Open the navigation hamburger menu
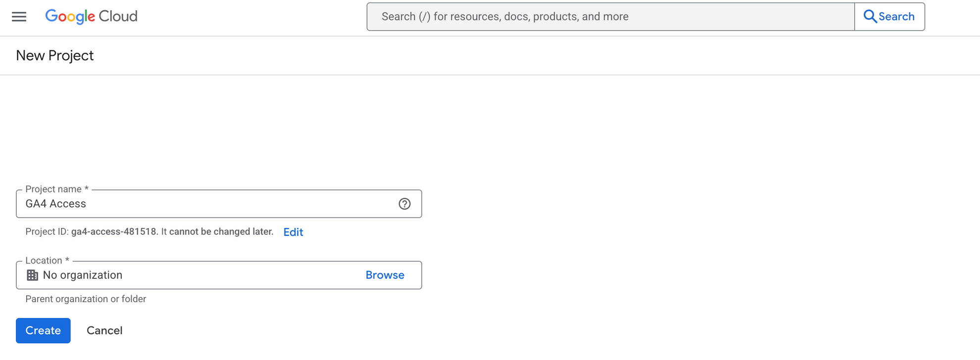The width and height of the screenshot is (980, 360). coord(19,16)
